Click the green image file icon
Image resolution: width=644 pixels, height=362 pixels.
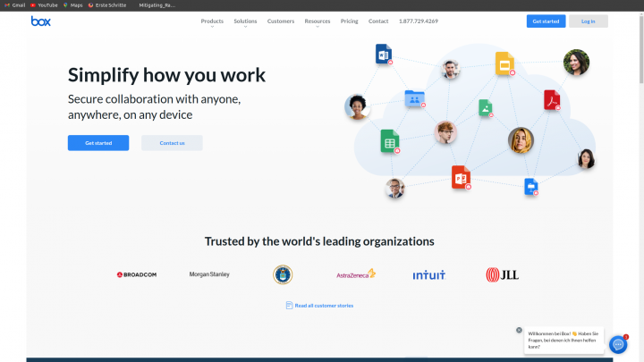(486, 108)
